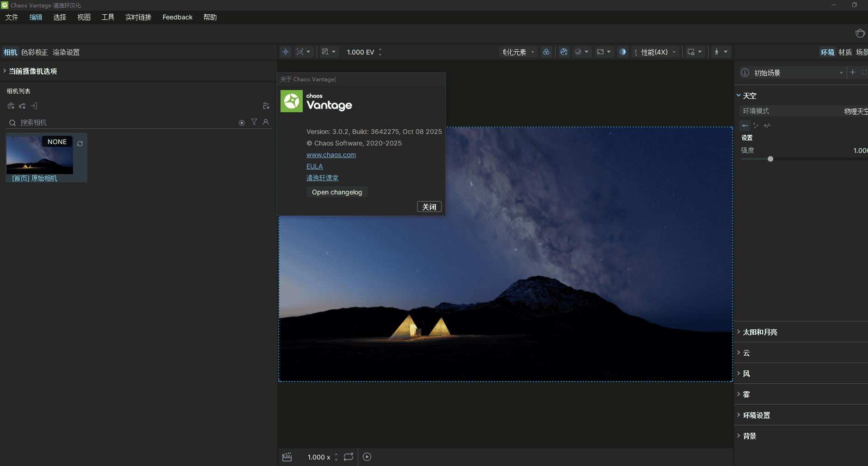Click the teapot render icon at top right

click(860, 33)
